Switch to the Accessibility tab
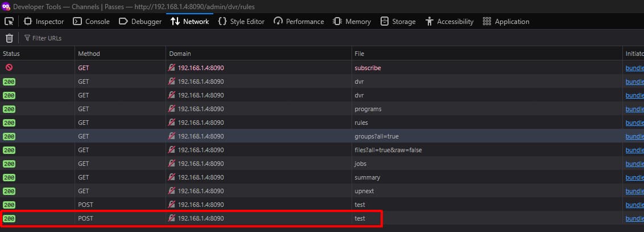This screenshot has width=644, height=232. (x=449, y=22)
